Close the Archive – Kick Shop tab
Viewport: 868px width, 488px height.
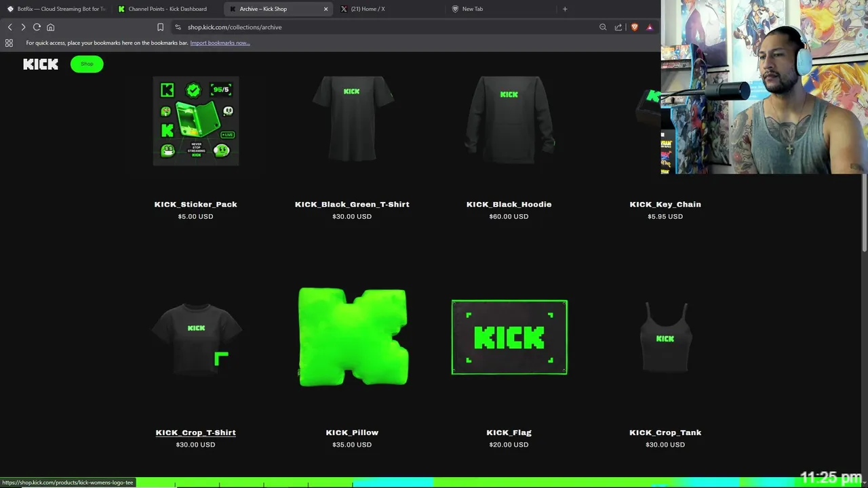(x=325, y=9)
